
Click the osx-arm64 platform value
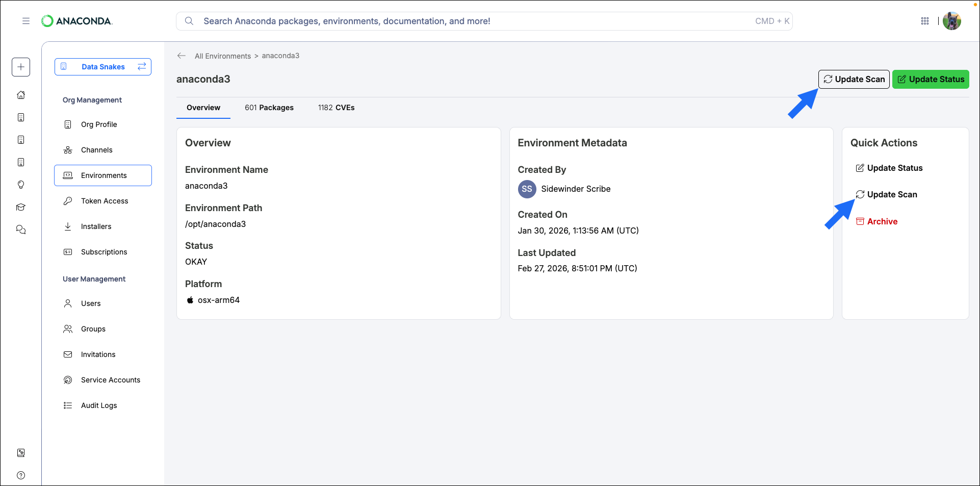click(219, 300)
